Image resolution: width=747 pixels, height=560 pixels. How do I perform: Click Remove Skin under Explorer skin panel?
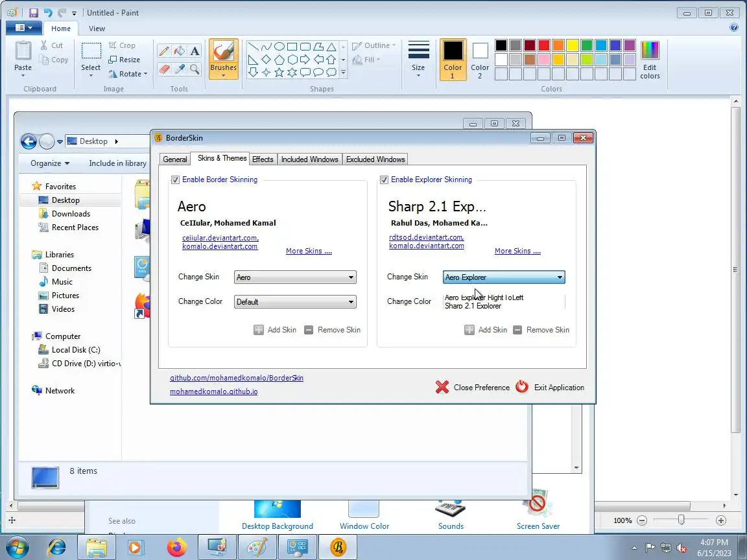[x=541, y=329]
